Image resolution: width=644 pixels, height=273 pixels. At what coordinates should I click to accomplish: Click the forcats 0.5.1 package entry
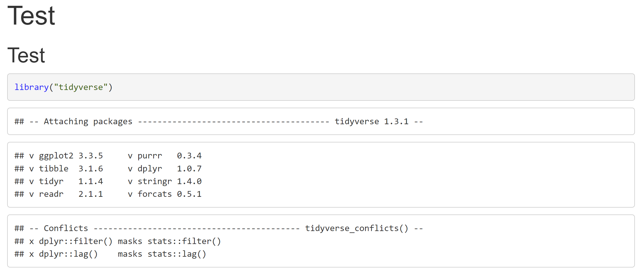(x=169, y=194)
